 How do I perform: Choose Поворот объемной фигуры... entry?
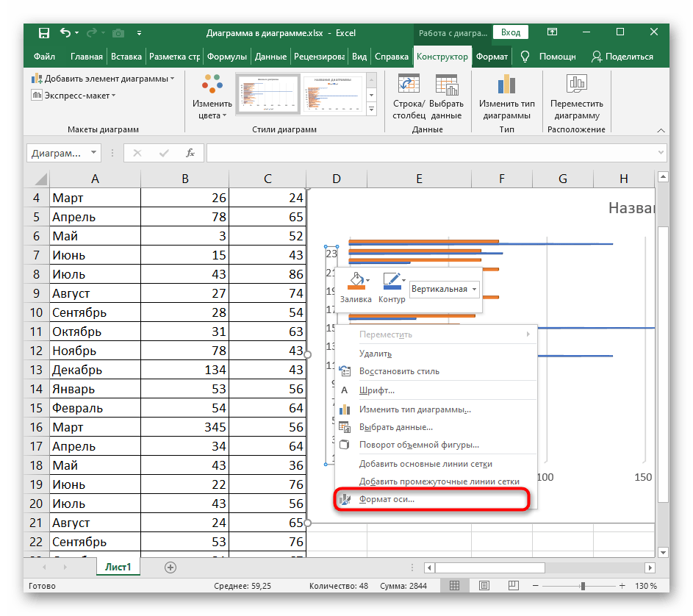pos(436,445)
